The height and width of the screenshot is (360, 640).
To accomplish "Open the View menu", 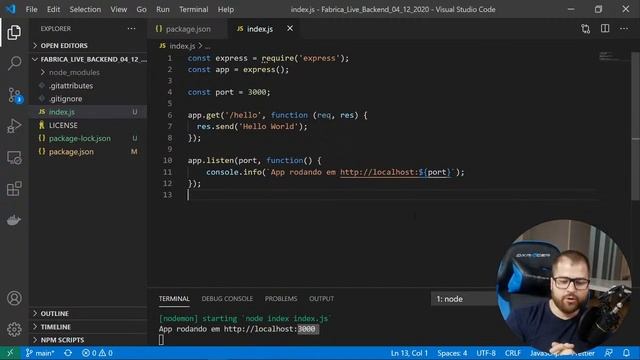I will (118, 9).
